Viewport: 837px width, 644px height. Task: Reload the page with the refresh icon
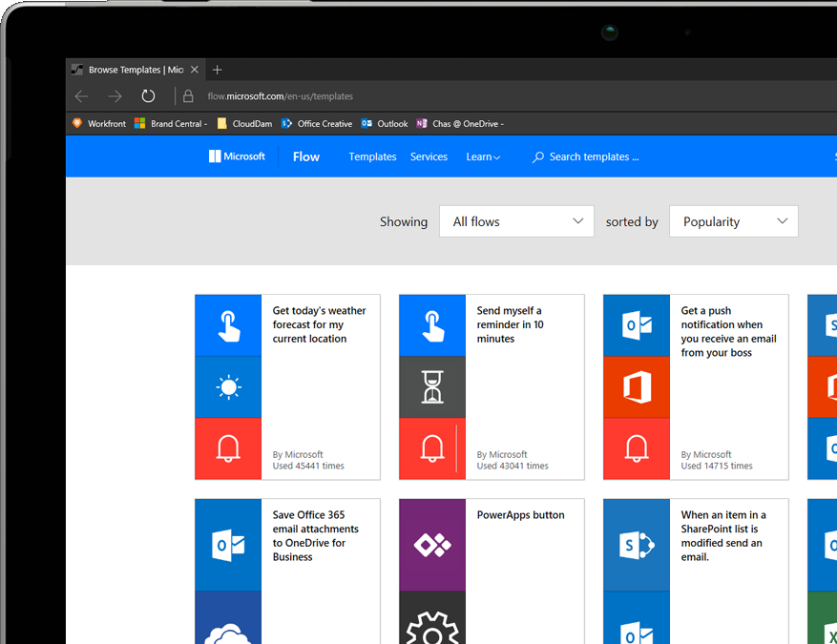pos(148,96)
